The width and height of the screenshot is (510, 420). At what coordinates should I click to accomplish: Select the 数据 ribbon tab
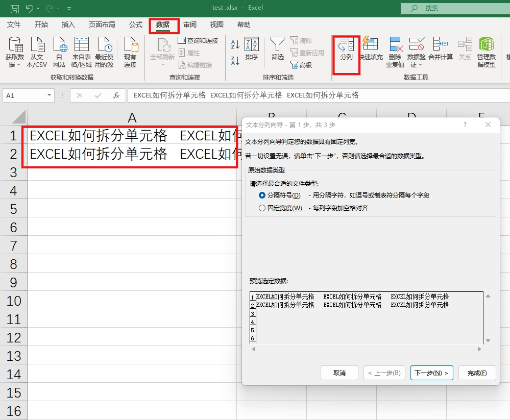pyautogui.click(x=163, y=25)
